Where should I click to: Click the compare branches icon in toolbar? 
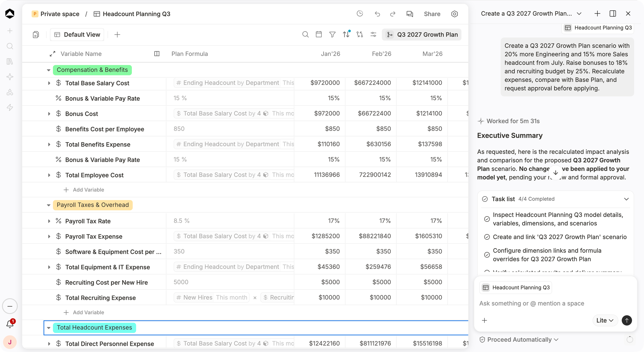pyautogui.click(x=360, y=34)
